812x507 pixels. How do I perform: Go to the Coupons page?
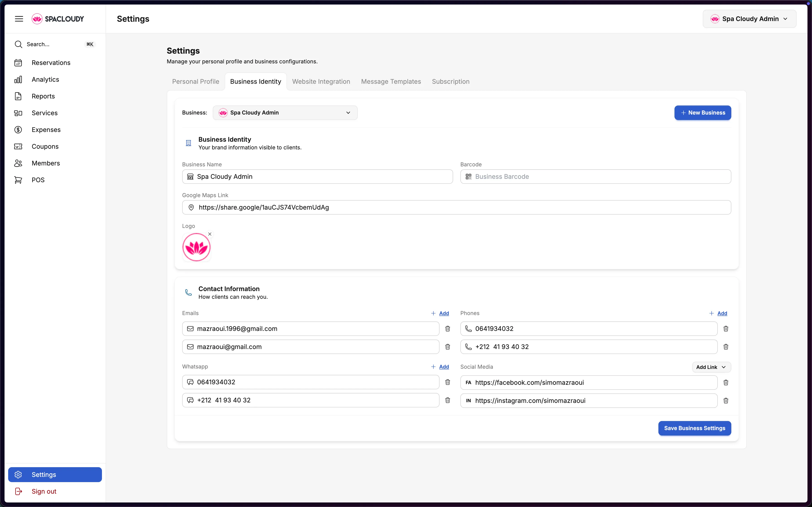coord(45,146)
